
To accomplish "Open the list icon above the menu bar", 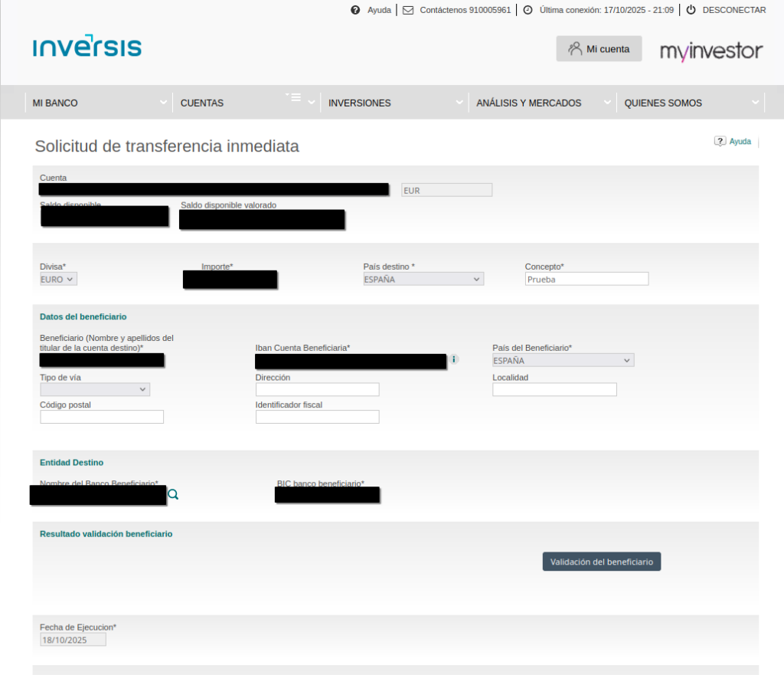I will coord(295,97).
